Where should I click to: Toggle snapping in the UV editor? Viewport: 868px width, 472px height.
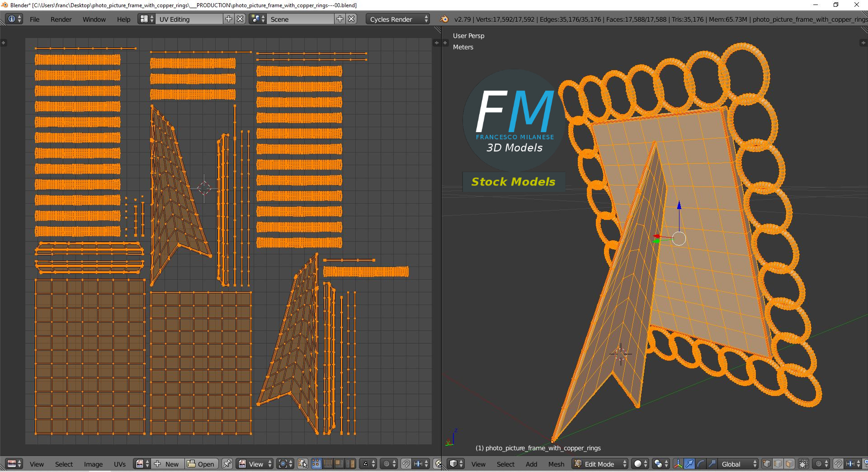coord(406,464)
